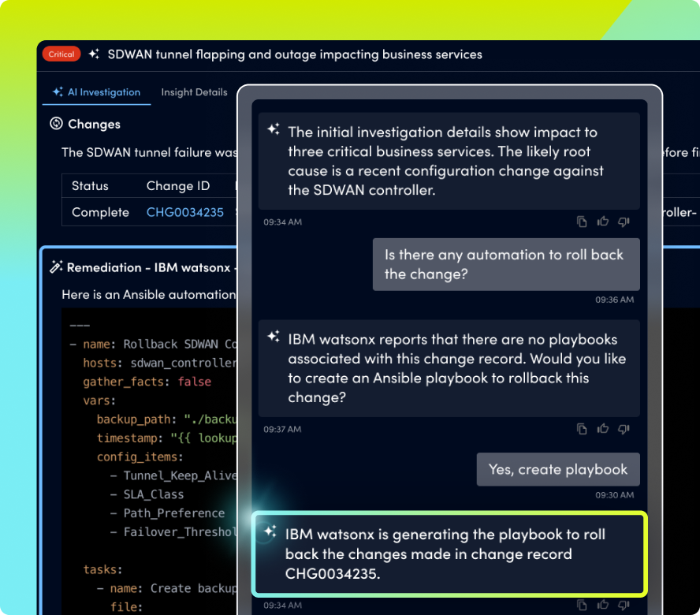Click the 'Is there any automation' user message
This screenshot has width=700, height=615.
coord(505,264)
